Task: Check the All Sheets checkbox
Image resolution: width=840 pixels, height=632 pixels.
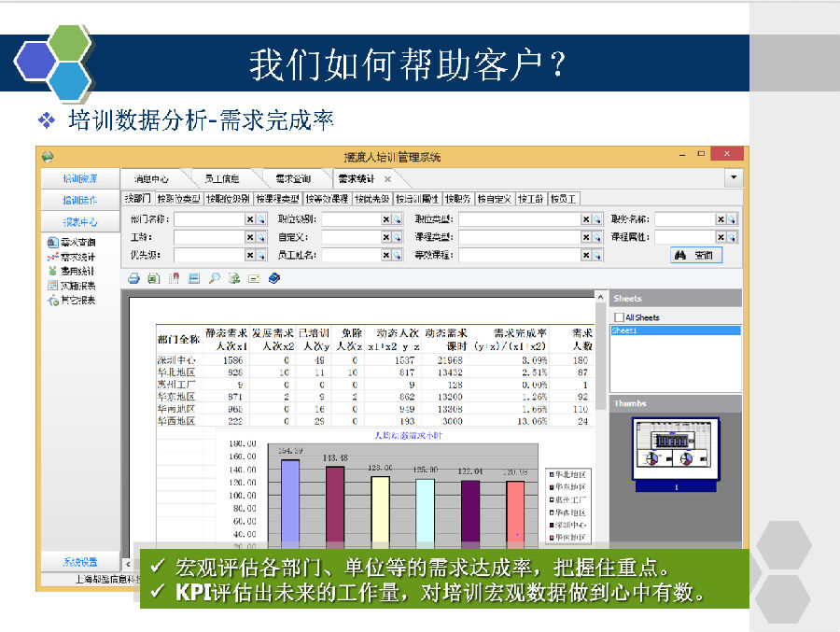Action: pyautogui.click(x=618, y=317)
